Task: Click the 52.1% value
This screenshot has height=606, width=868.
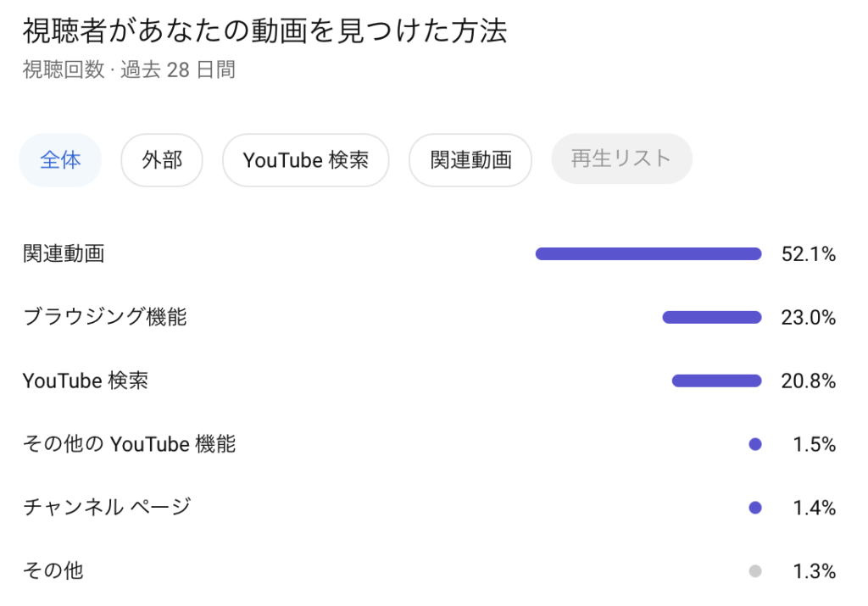Action: pyautogui.click(x=809, y=254)
